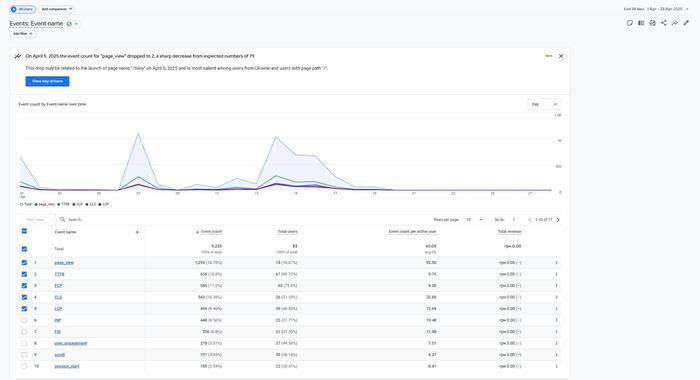Open row options menu for page_view
This screenshot has height=380, width=700.
click(556, 263)
